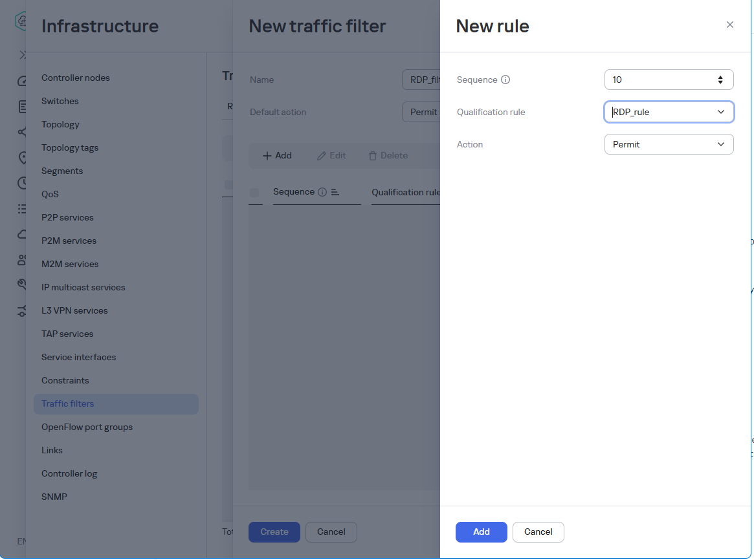
Task: Open the Default action dropdown in traffic filter
Action: pos(421,112)
